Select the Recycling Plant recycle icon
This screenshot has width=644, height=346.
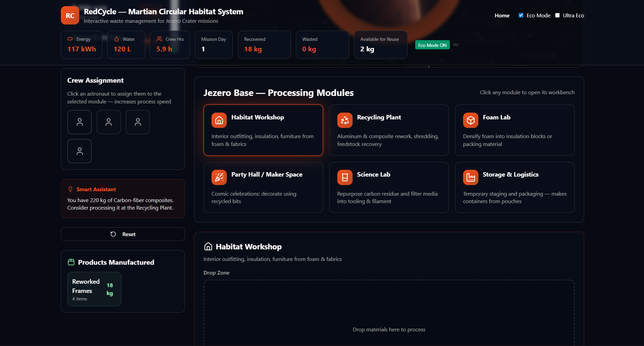tap(345, 120)
